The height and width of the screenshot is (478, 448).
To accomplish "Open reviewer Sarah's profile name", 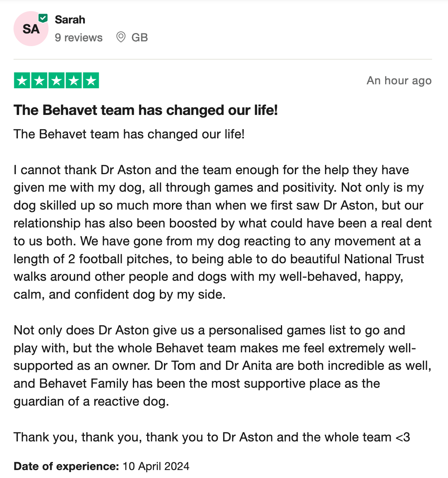I will [70, 19].
